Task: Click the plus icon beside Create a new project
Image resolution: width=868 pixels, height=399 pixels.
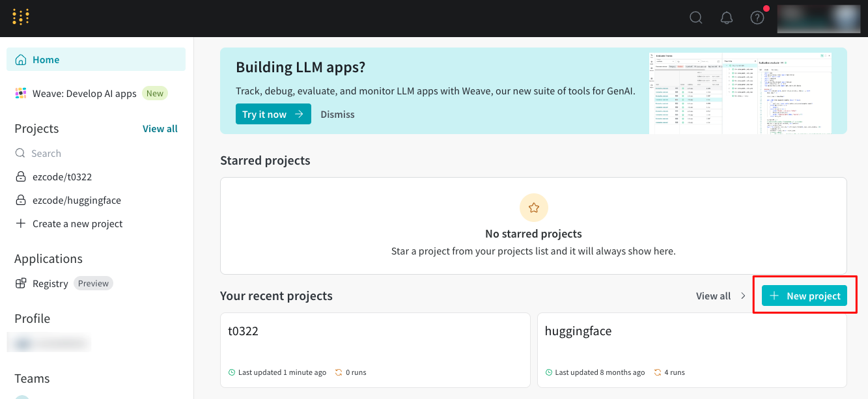Action: [x=21, y=223]
